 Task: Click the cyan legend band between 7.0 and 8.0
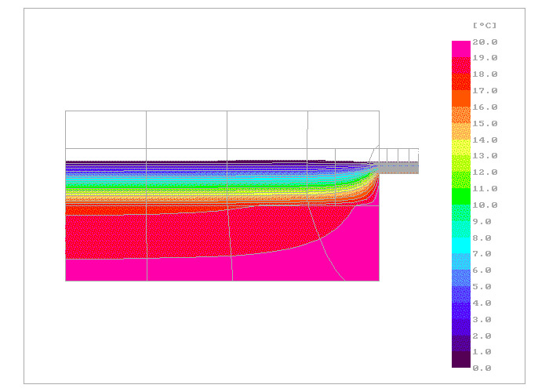tap(461, 245)
